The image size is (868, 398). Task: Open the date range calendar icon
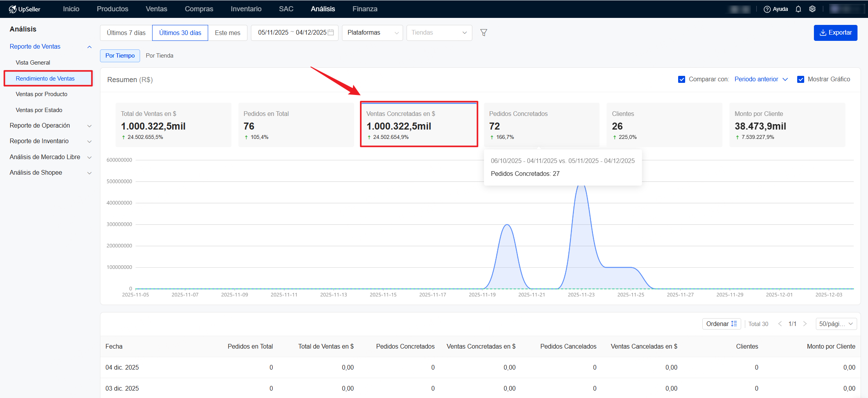point(331,33)
